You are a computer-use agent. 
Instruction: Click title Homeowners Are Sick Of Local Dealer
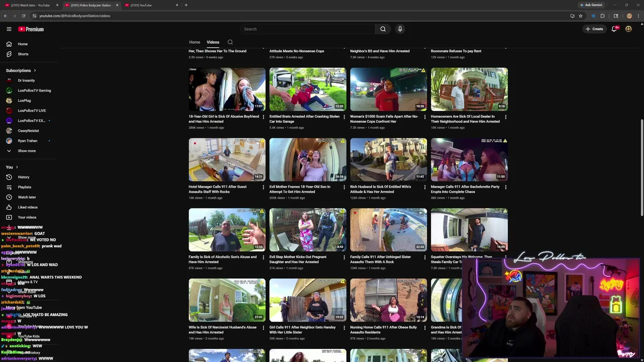[x=465, y=119]
